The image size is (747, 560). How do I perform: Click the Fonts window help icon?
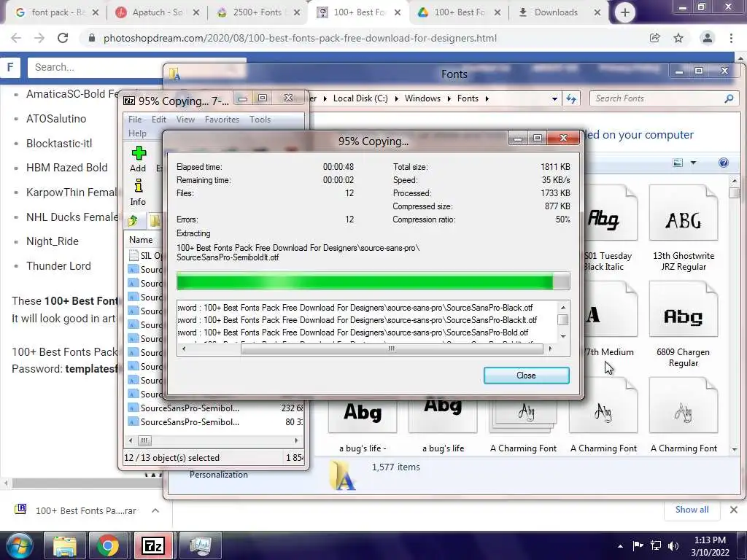[723, 163]
